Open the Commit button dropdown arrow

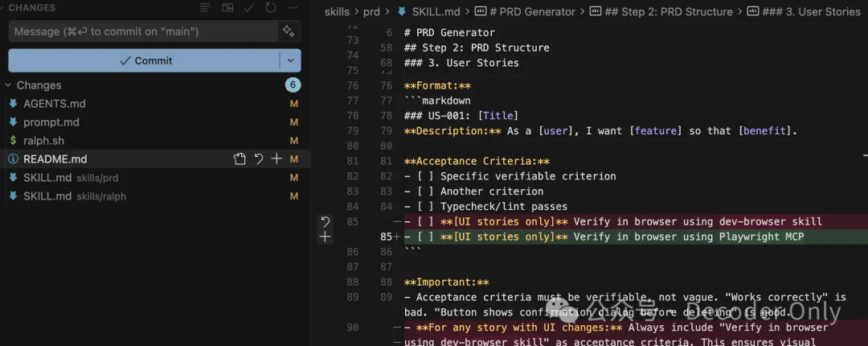(x=290, y=60)
